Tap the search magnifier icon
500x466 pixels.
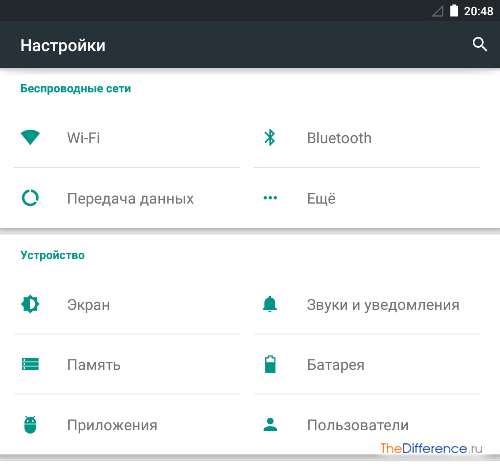click(x=480, y=44)
